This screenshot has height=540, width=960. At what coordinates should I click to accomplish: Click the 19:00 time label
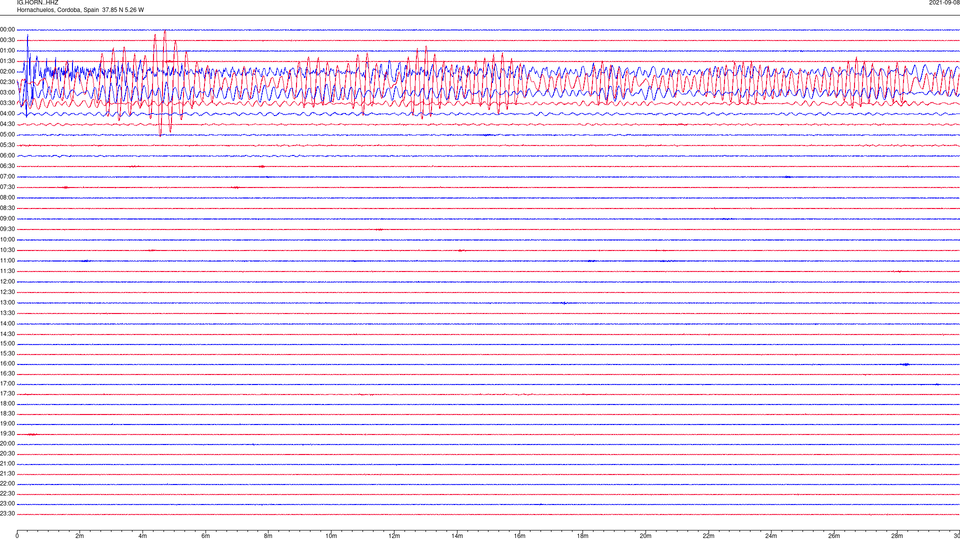coord(7,424)
